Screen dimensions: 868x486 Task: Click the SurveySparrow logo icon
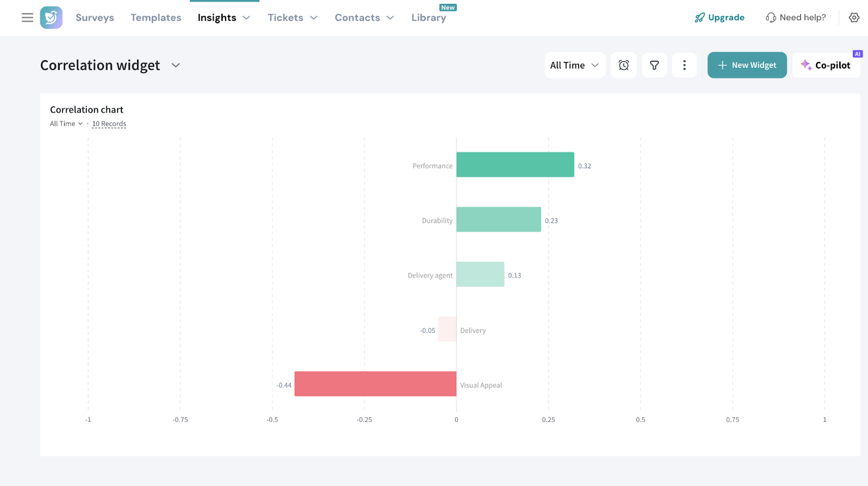coord(51,18)
